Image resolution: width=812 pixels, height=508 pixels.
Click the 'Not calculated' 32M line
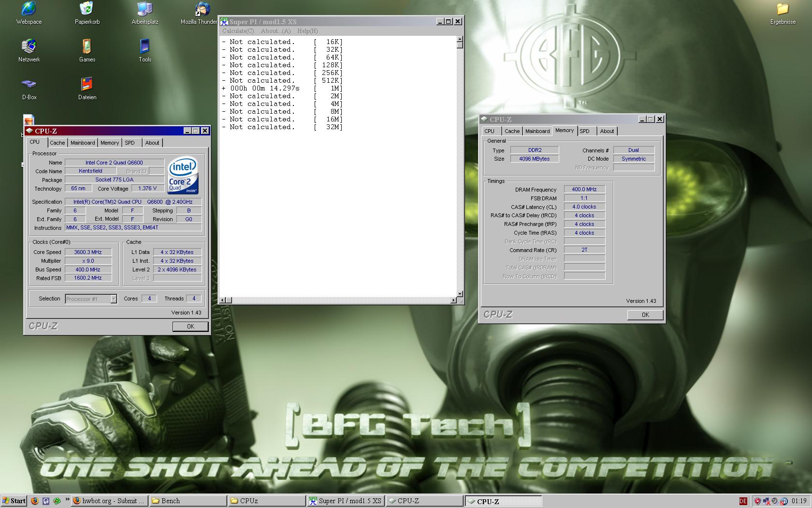[282, 127]
